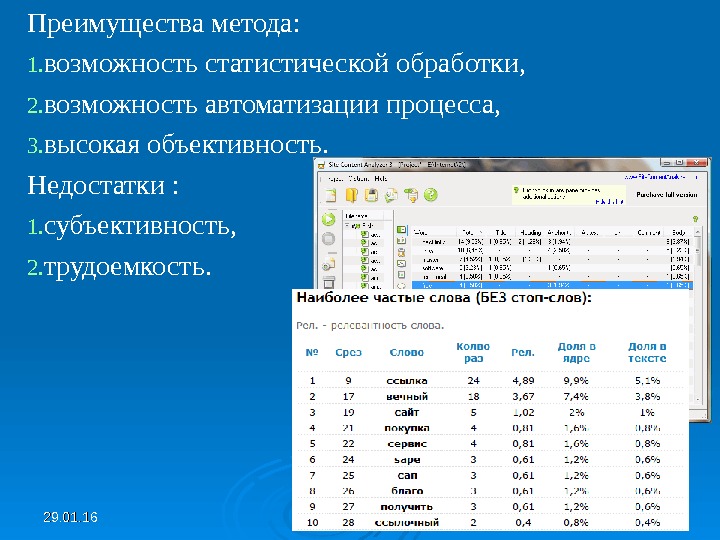Open the Help menu in Site Content Analyzer
The image size is (720, 540).
click(x=381, y=179)
